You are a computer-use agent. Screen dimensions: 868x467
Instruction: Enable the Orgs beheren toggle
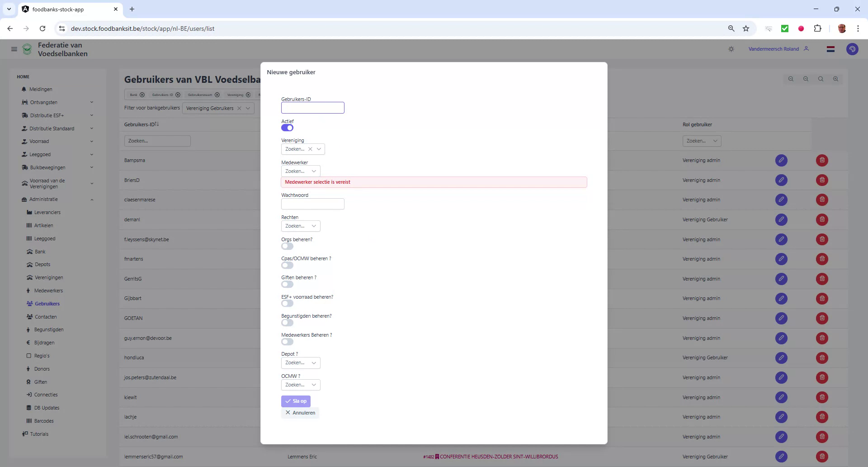pos(287,246)
